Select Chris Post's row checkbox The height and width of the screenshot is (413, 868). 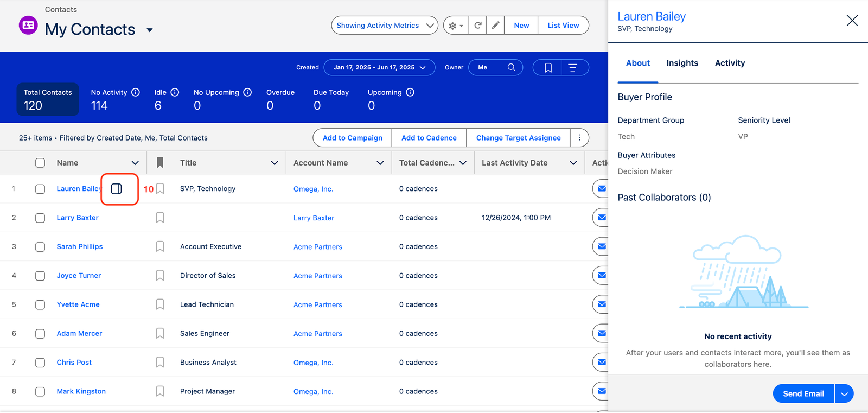(x=40, y=362)
